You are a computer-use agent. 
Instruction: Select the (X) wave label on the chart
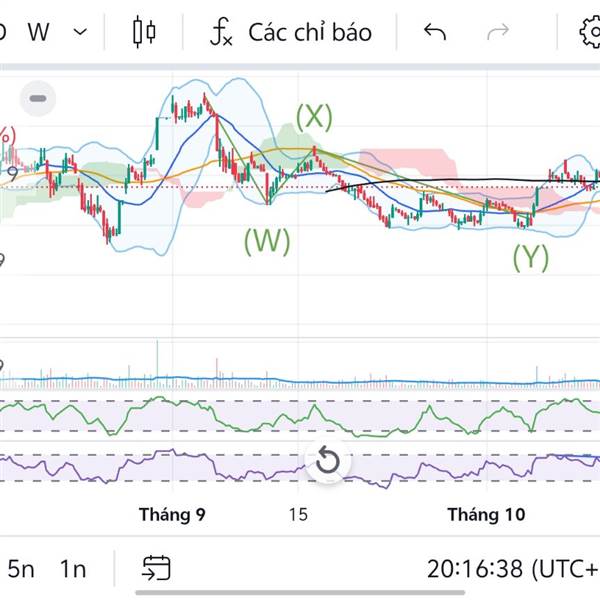click(313, 117)
